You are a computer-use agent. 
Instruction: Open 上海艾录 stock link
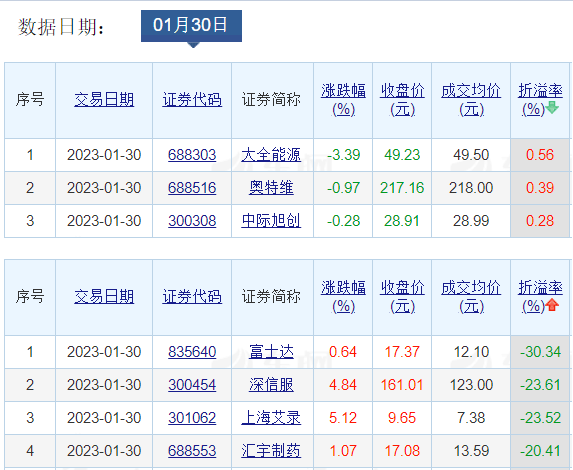coord(271,418)
